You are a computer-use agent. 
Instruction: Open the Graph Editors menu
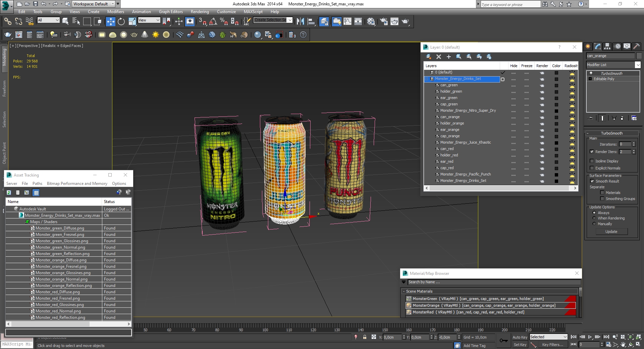pyautogui.click(x=171, y=12)
